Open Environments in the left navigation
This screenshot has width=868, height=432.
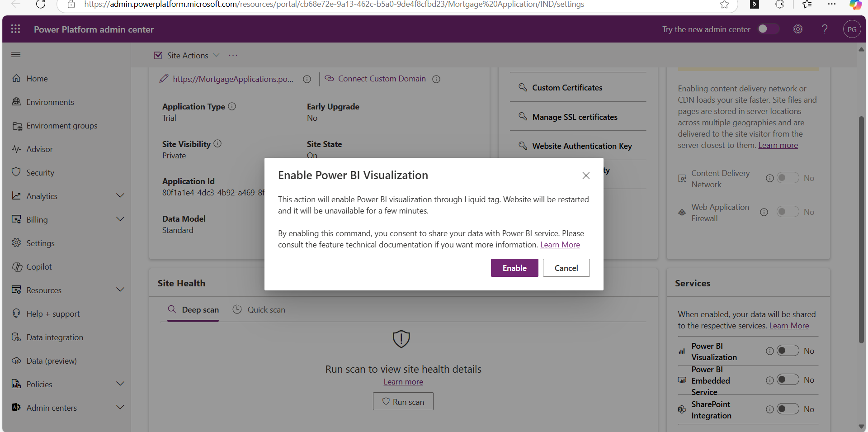click(x=50, y=102)
